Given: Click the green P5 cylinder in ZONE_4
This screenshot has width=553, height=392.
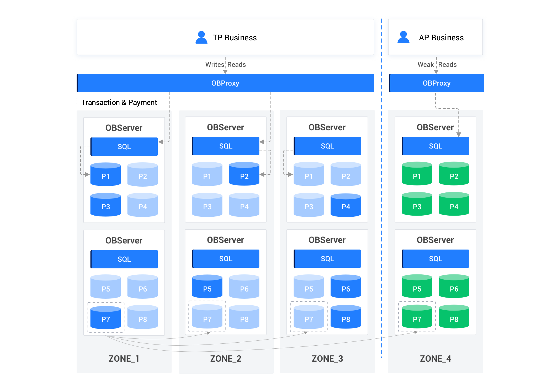Looking at the screenshot, I should point(417,288).
